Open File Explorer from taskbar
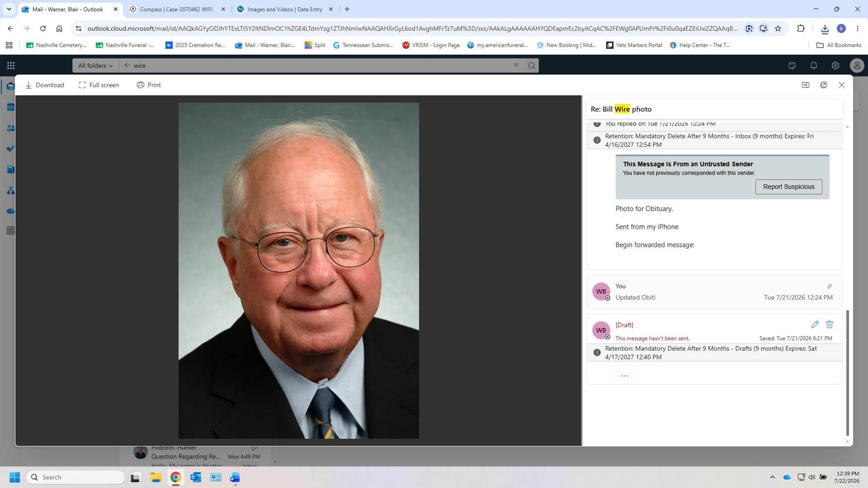Image resolution: width=868 pixels, height=488 pixels. [155, 477]
